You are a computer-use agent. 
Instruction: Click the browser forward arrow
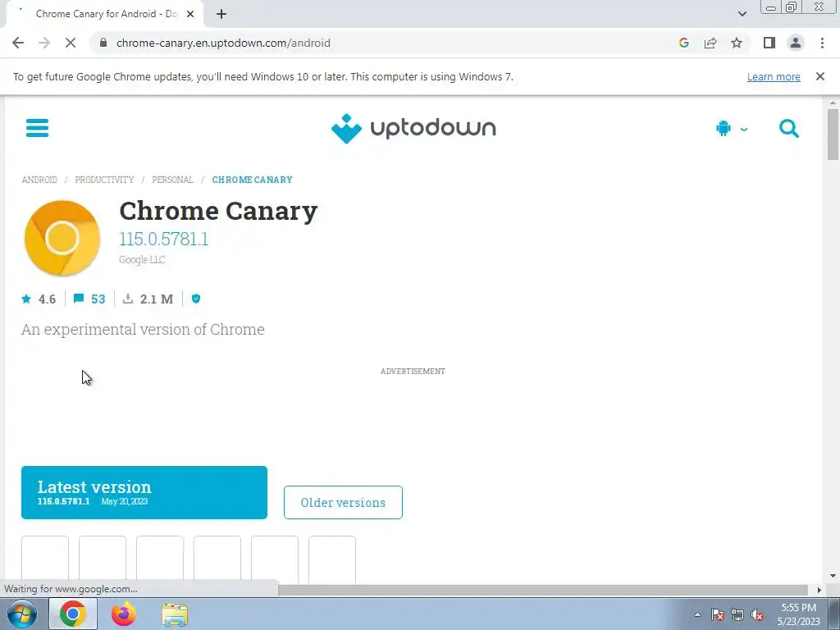44,43
